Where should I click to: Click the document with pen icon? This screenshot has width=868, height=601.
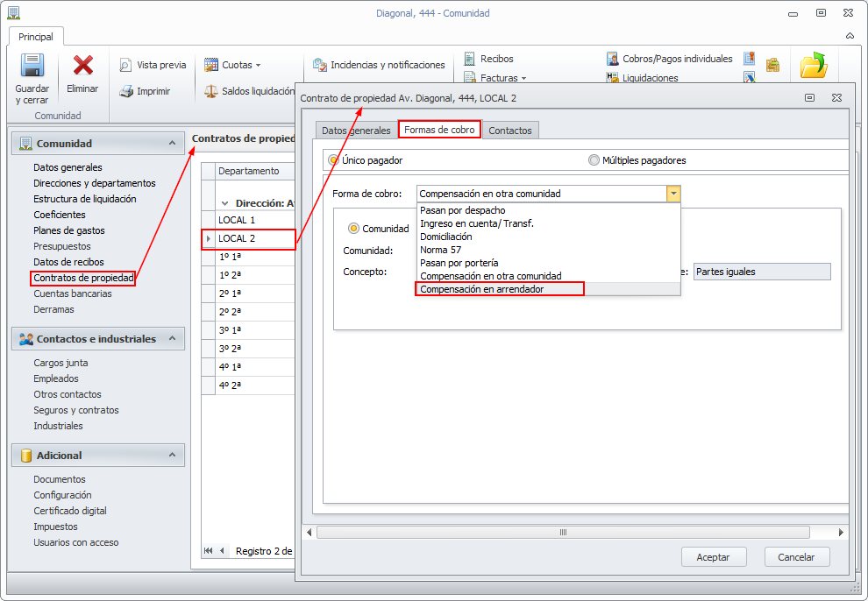pyautogui.click(x=750, y=77)
